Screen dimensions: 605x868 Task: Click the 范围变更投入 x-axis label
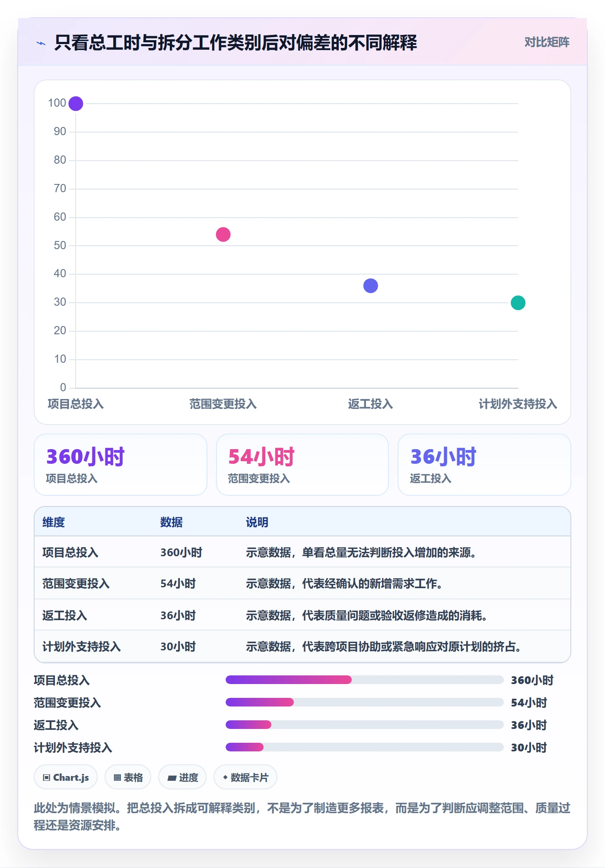[223, 404]
